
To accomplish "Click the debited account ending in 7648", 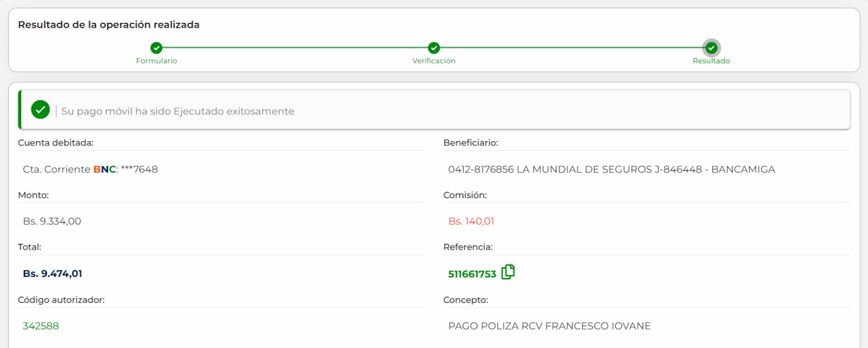I will tap(139, 169).
